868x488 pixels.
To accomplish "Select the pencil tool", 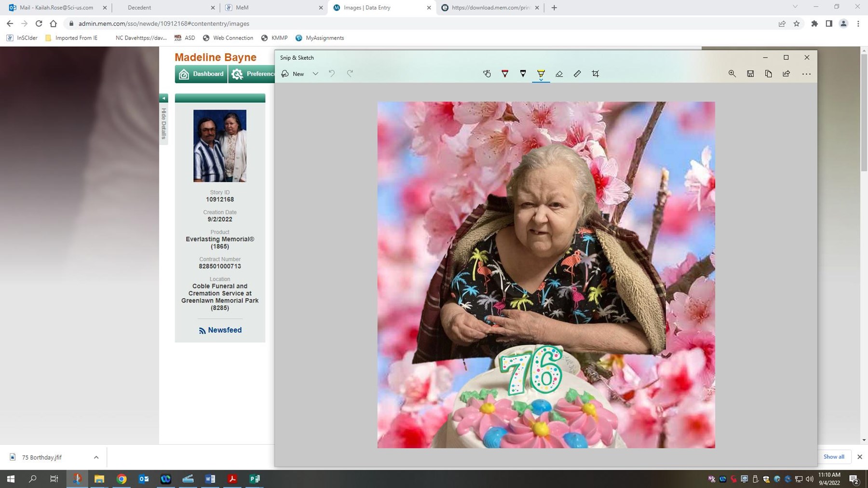I will click(x=523, y=74).
